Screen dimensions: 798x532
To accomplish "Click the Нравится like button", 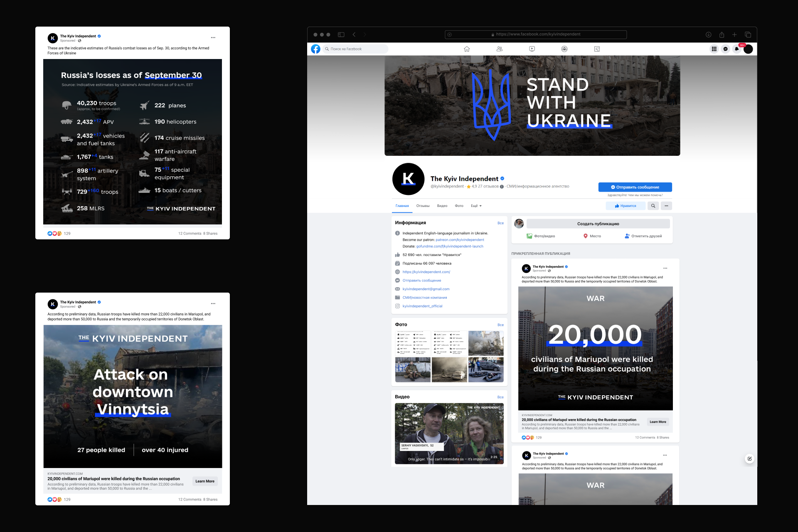I will click(626, 206).
